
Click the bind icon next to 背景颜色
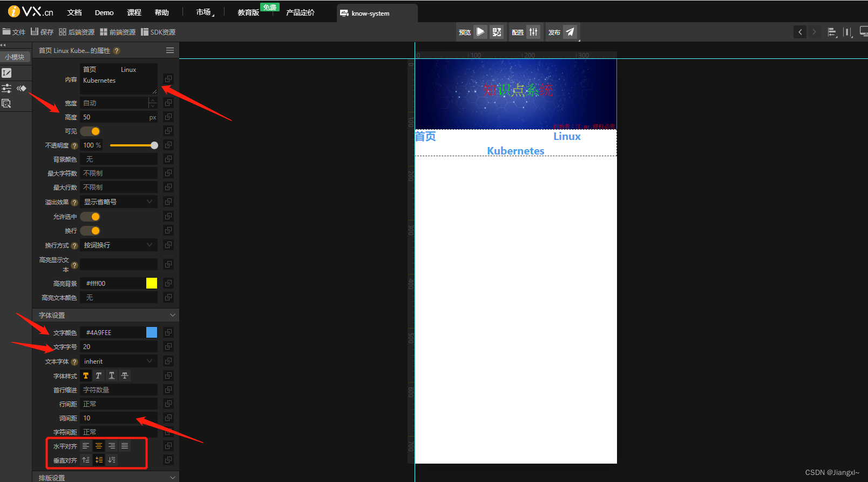168,159
